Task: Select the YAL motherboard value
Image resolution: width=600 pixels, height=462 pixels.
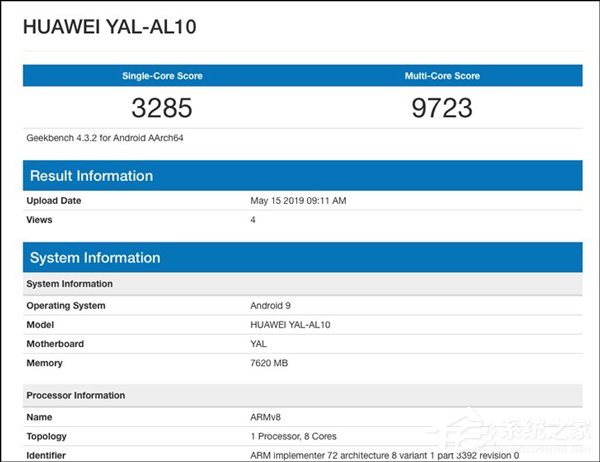Action: 259,344
